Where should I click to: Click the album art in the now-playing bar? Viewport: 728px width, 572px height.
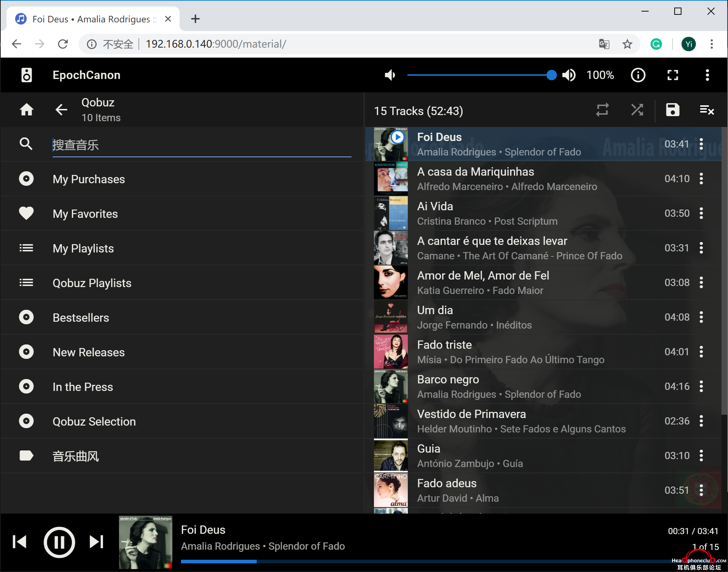pos(146,542)
